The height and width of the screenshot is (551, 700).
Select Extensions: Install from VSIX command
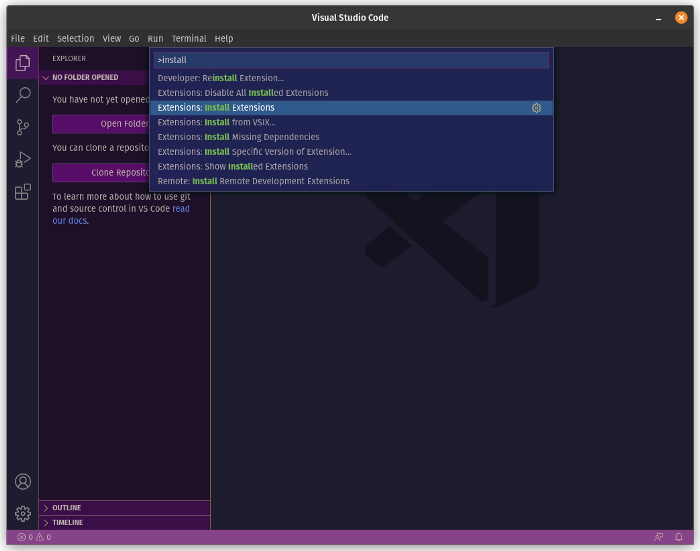click(x=216, y=122)
